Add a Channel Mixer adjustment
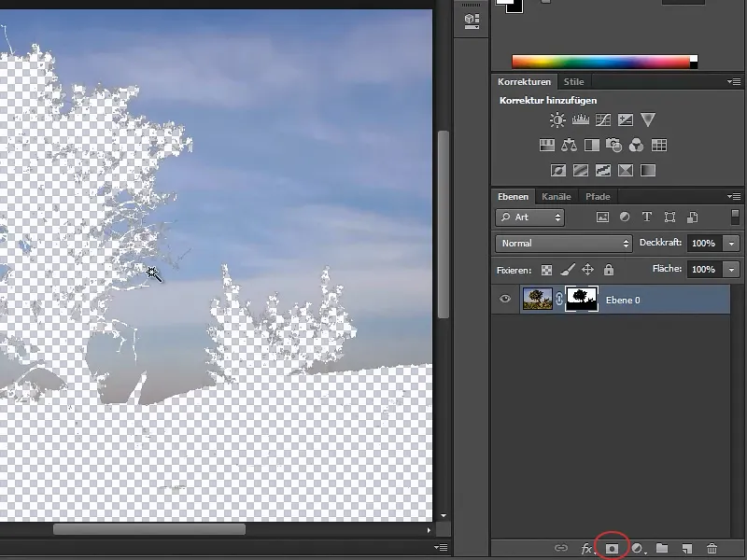The height and width of the screenshot is (560, 747). tap(636, 145)
